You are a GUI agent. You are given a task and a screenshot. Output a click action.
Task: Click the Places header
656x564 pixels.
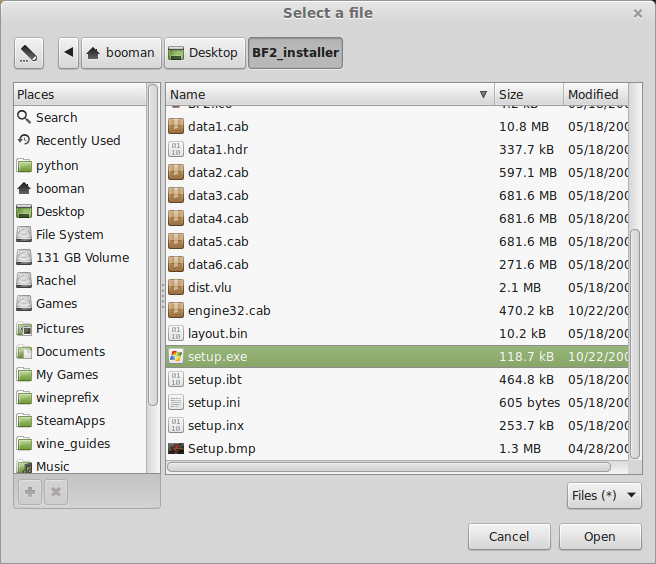pyautogui.click(x=80, y=94)
